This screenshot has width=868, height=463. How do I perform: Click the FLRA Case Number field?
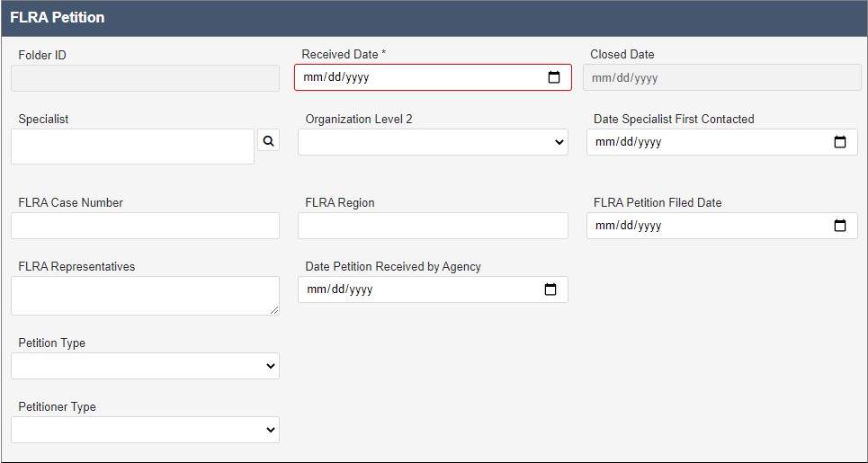pos(145,226)
